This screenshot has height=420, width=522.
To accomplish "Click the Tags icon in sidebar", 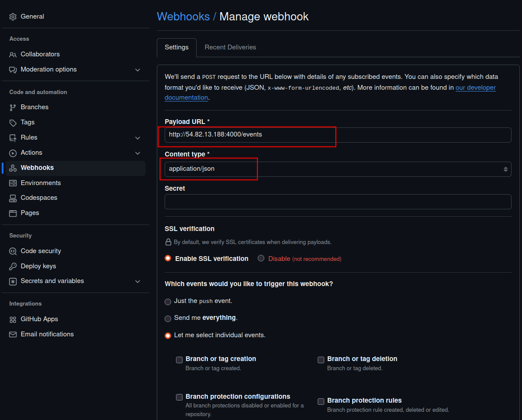I will tap(13, 122).
